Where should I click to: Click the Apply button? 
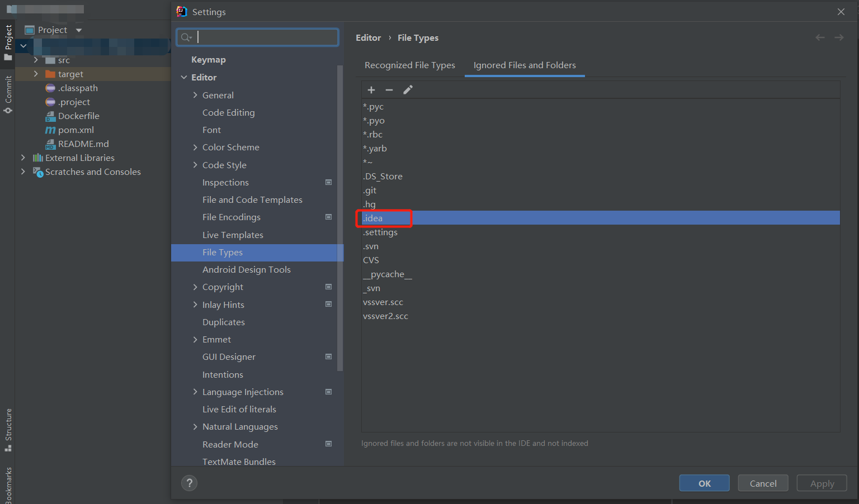[822, 483]
